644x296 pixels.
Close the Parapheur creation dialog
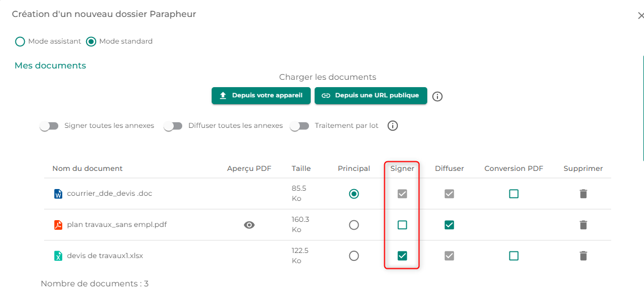click(x=640, y=16)
